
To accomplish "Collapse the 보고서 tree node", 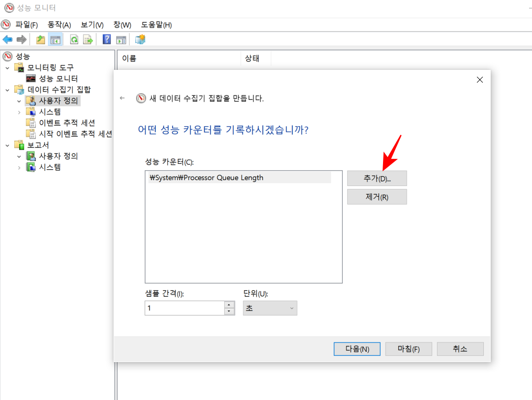I will click(x=7, y=145).
